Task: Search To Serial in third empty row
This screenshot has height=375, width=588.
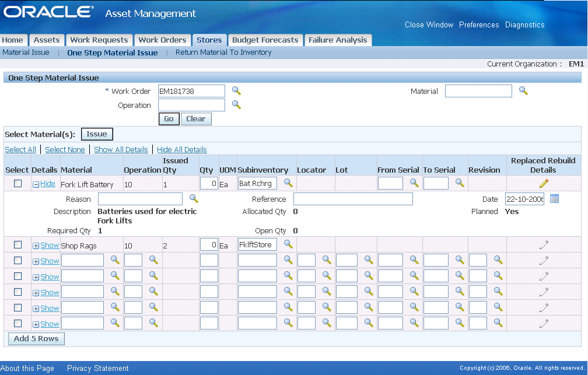Action: click(460, 292)
